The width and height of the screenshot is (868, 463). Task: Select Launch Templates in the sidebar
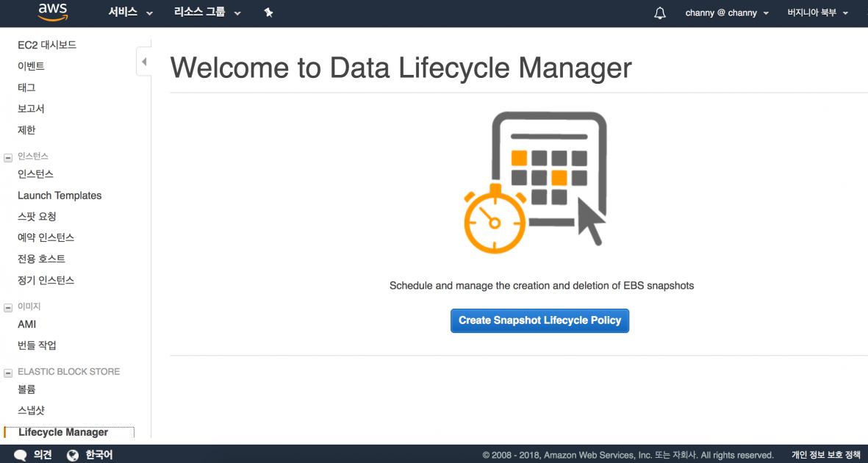click(x=60, y=195)
